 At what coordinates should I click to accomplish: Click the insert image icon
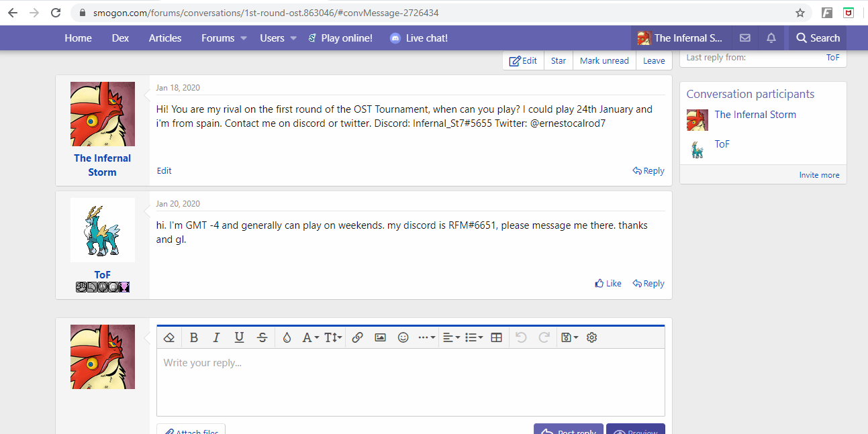click(x=380, y=337)
